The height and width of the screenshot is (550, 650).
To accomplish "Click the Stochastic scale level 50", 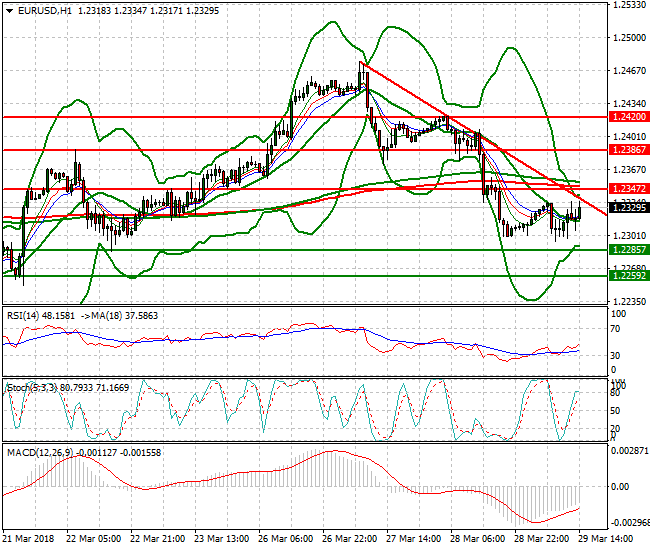I will [x=616, y=411].
